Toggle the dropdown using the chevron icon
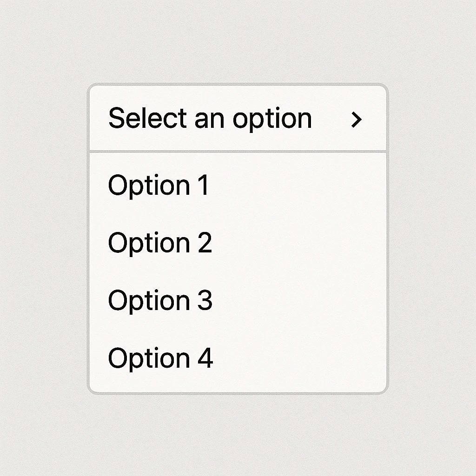476x476 pixels. tap(356, 119)
